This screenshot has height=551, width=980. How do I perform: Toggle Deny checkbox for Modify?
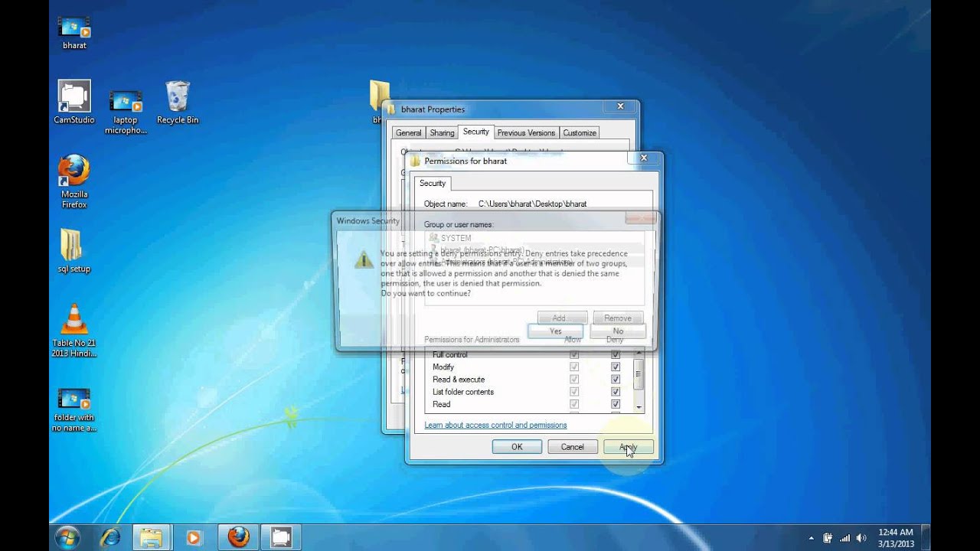615,367
